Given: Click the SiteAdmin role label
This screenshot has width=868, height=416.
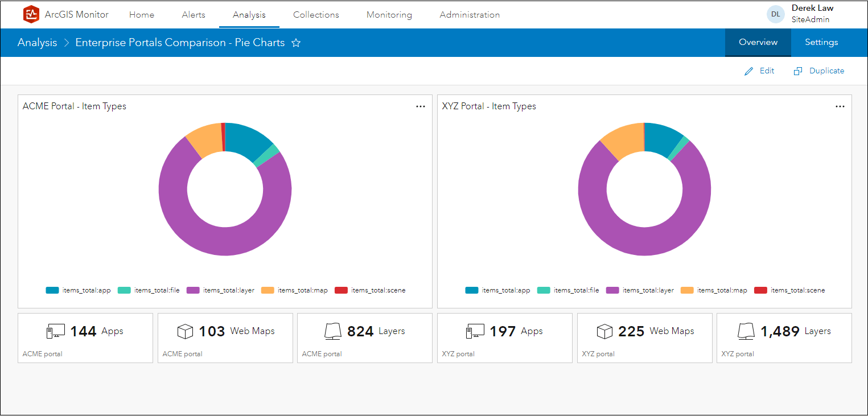Looking at the screenshot, I should click(811, 19).
